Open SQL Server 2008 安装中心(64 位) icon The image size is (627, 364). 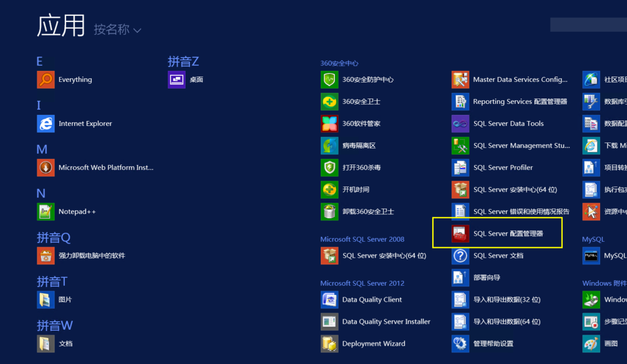(329, 255)
